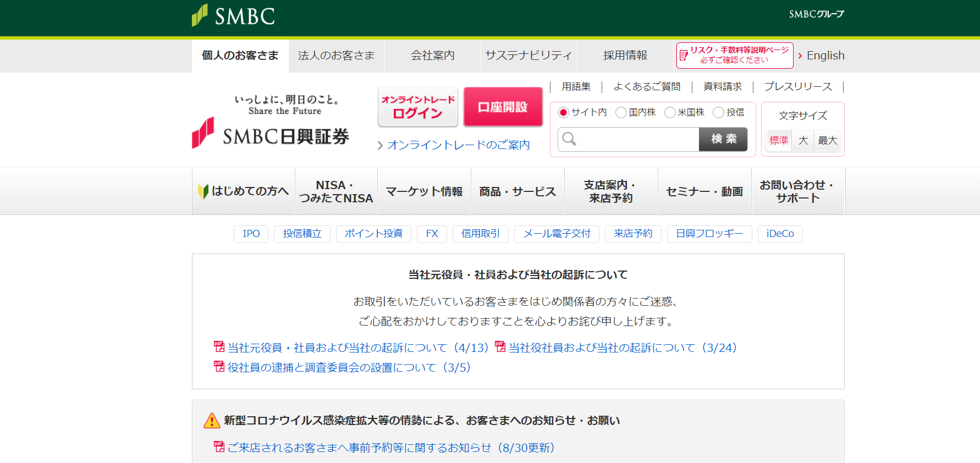The width and height of the screenshot is (980, 463).
Task: Click the 検索 button
Action: 723,139
